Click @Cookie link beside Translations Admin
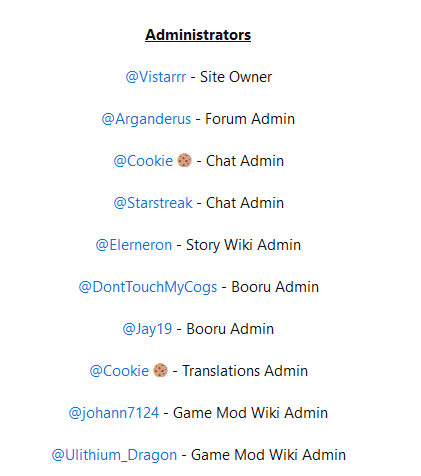 [119, 371]
